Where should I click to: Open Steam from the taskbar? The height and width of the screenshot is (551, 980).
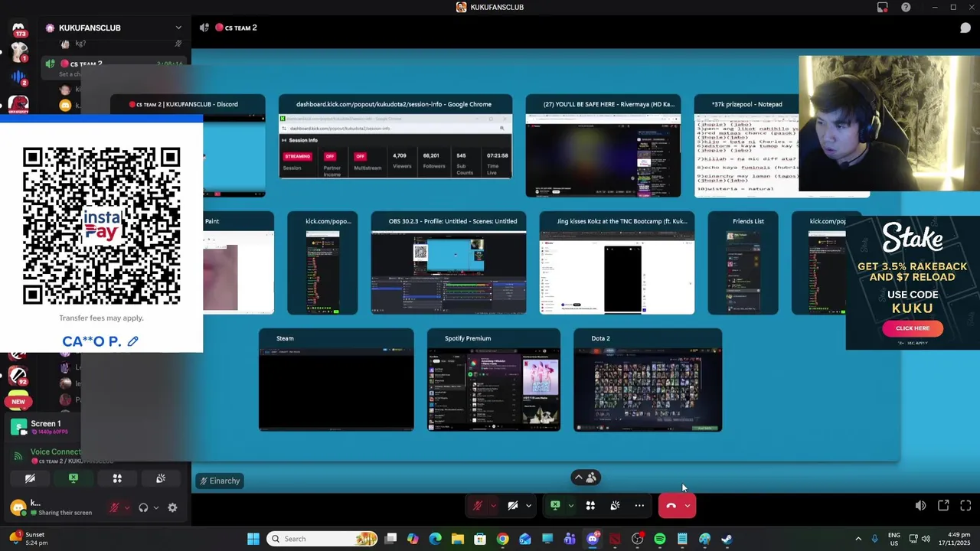coord(727,539)
